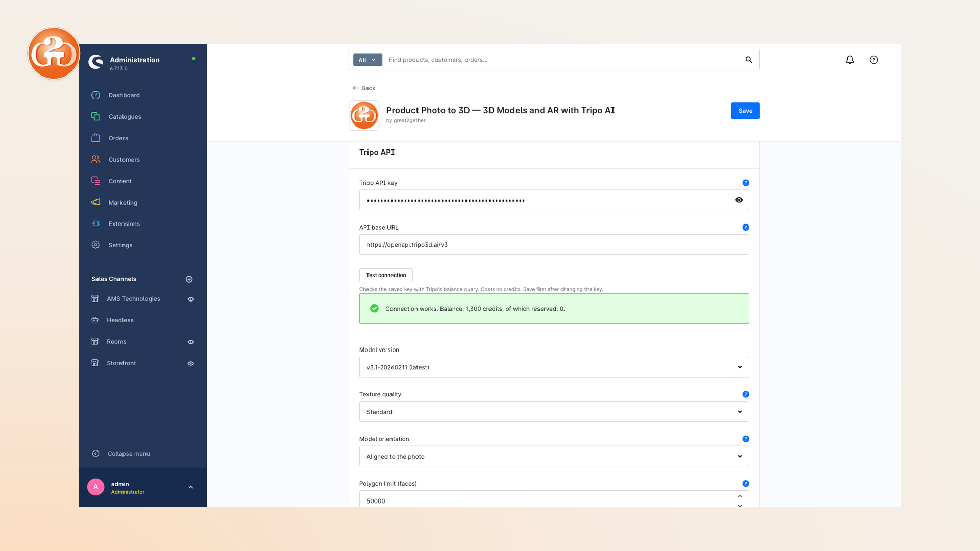
Task: Show help tooltip for Texture quality
Action: 746,394
